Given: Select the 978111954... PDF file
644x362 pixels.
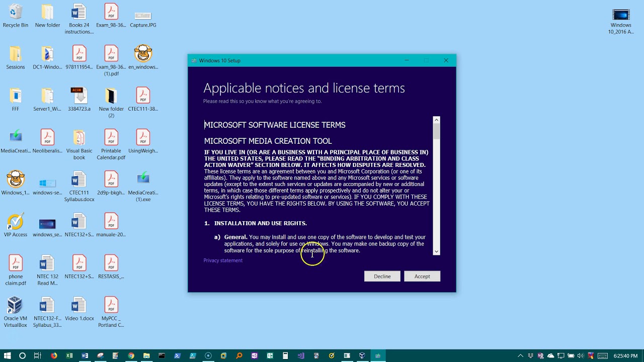Looking at the screenshot, I should click(79, 57).
